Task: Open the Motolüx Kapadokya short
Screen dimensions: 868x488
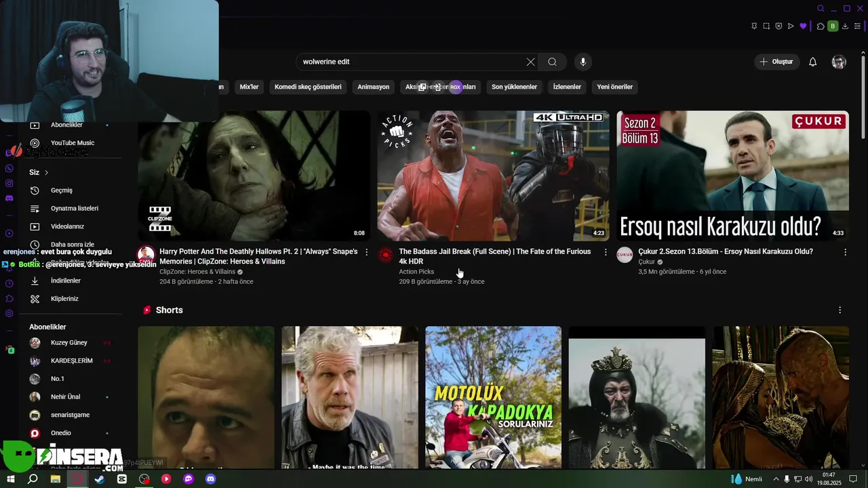Action: pos(493,397)
